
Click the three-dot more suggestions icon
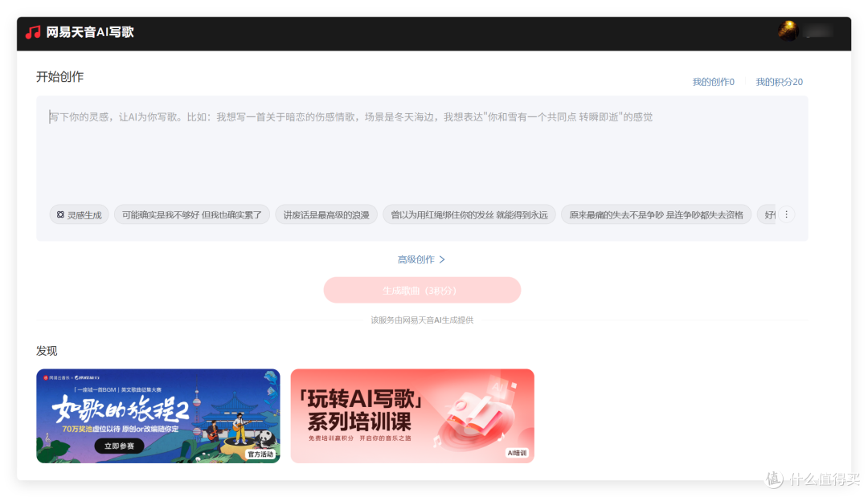point(786,214)
